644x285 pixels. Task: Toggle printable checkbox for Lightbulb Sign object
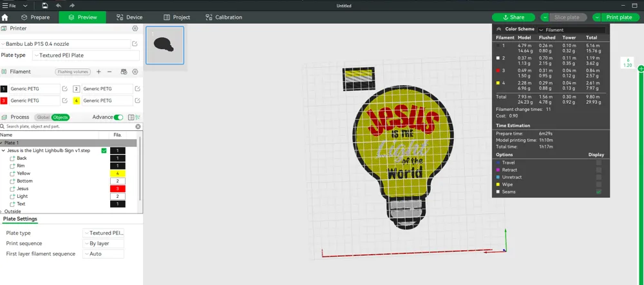(104, 150)
